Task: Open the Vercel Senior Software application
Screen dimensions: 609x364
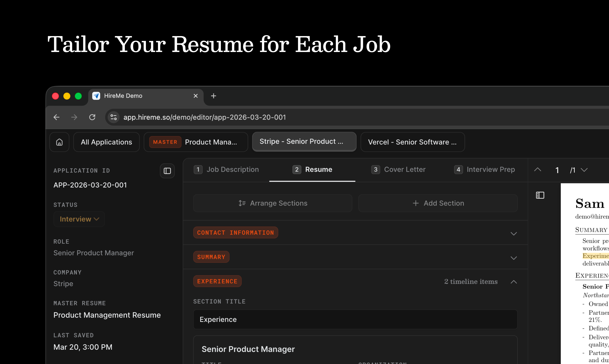Action: click(x=412, y=142)
